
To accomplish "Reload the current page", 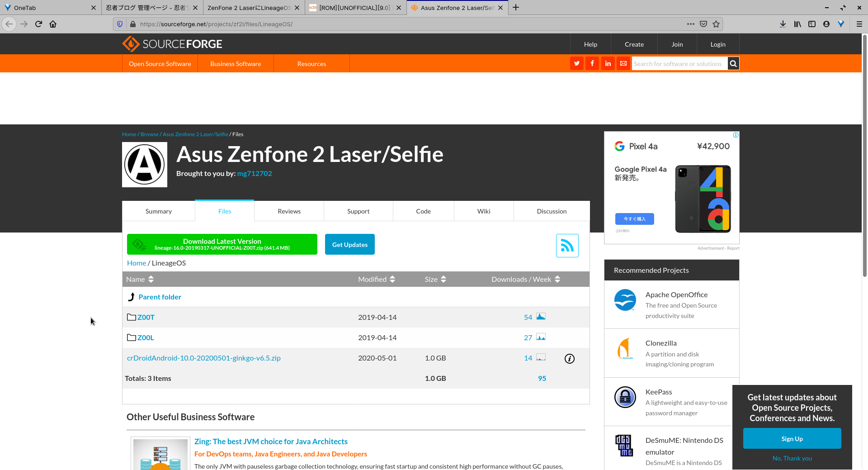I will (38, 24).
